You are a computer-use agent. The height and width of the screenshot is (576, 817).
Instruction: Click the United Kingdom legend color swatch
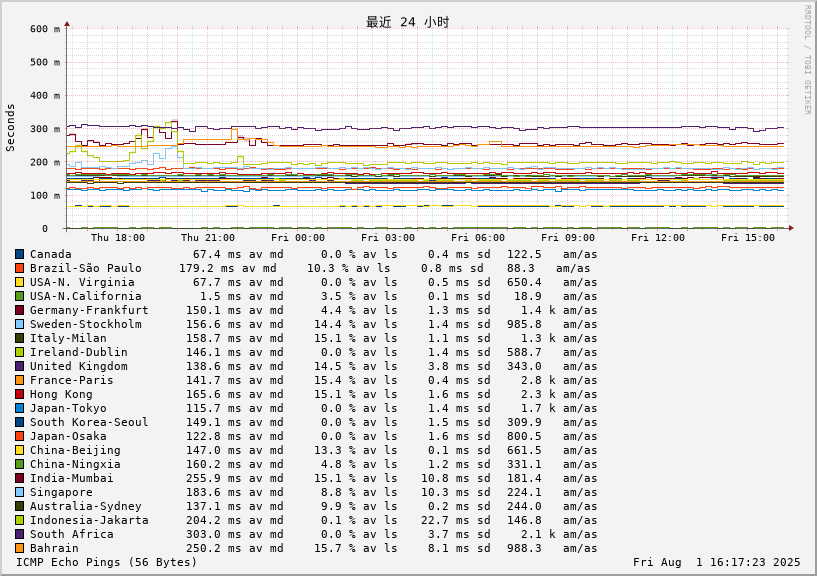pyautogui.click(x=19, y=366)
